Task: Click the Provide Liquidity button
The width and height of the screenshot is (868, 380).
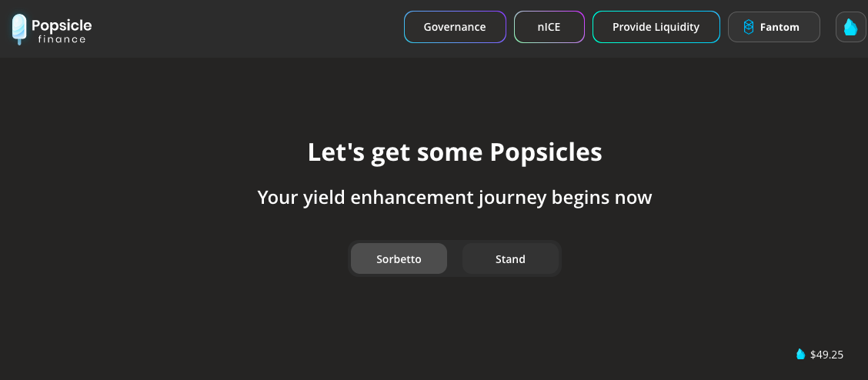Action: 656,27
